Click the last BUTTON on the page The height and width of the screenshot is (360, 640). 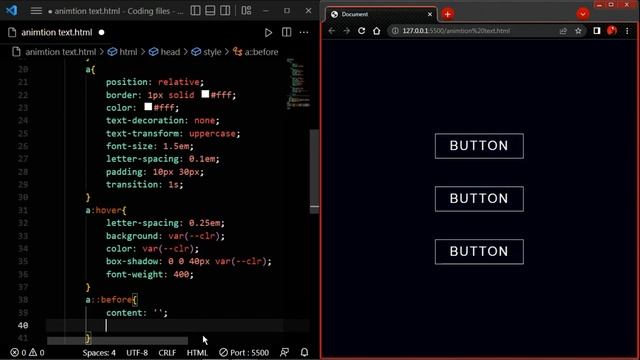pos(479,251)
